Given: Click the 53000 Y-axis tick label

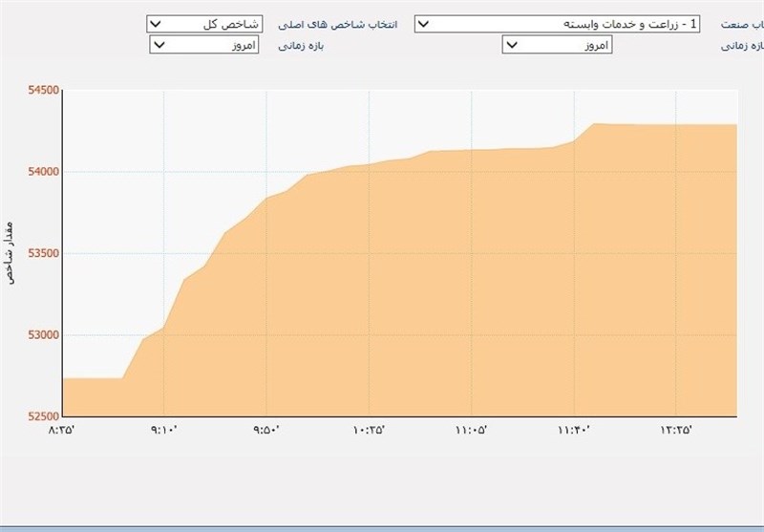Looking at the screenshot, I should tap(41, 335).
